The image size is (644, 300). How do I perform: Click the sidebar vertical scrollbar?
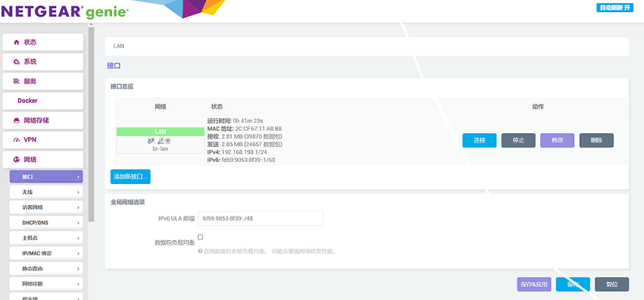tap(91, 123)
